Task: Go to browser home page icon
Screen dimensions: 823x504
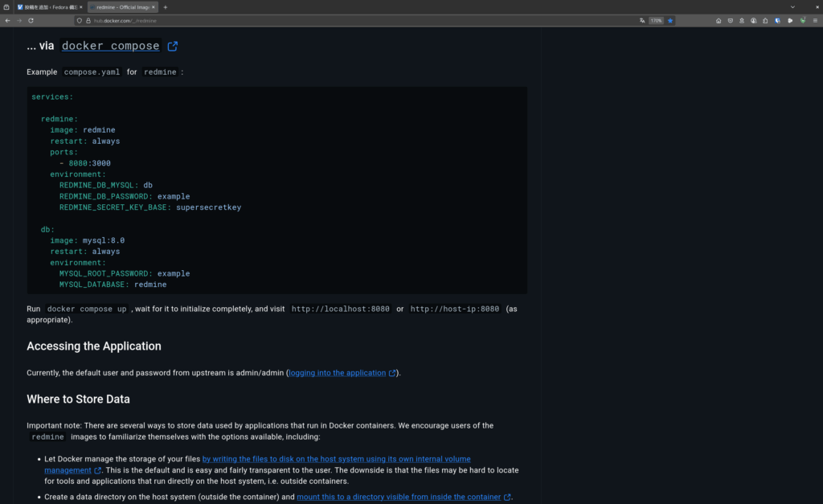Action: tap(719, 20)
